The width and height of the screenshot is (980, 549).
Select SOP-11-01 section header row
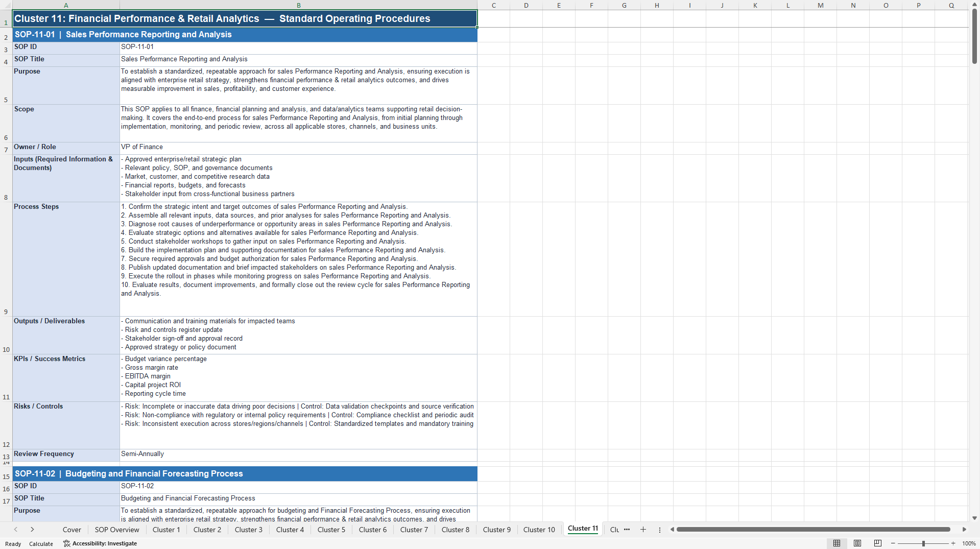245,35
